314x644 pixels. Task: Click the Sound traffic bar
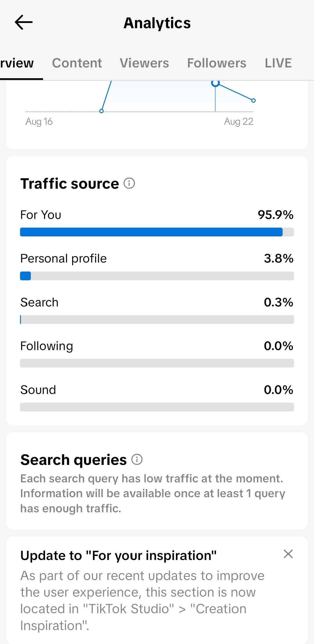point(157,407)
